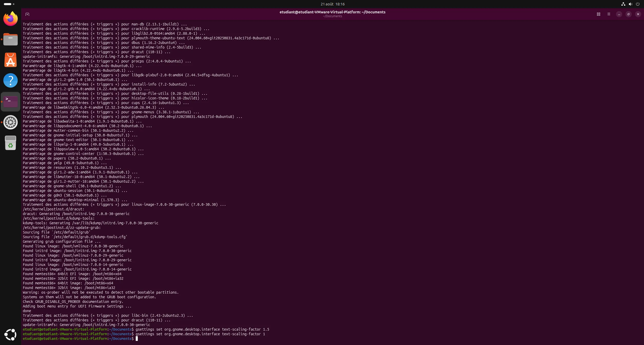Viewport: 644px width, 345px height.
Task: Open Firefox from the dock
Action: (11, 18)
